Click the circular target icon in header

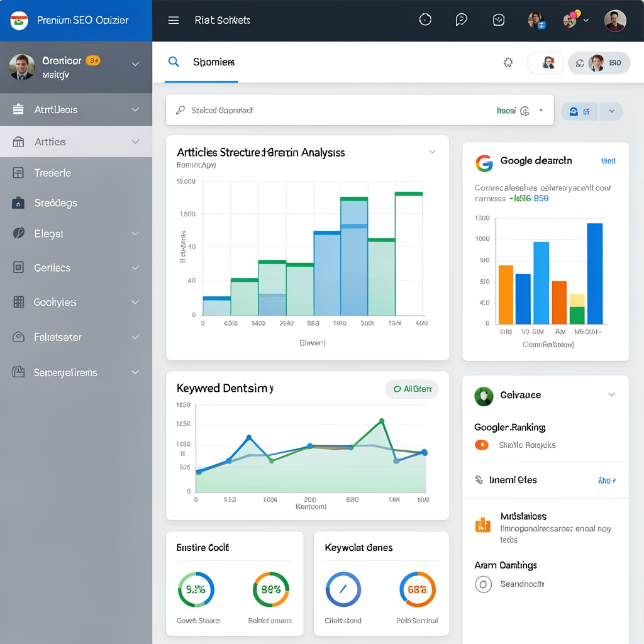click(425, 19)
